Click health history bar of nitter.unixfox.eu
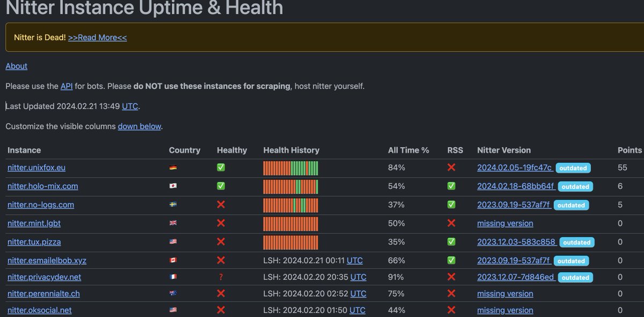Image resolution: width=644 pixels, height=317 pixels. pyautogui.click(x=291, y=168)
